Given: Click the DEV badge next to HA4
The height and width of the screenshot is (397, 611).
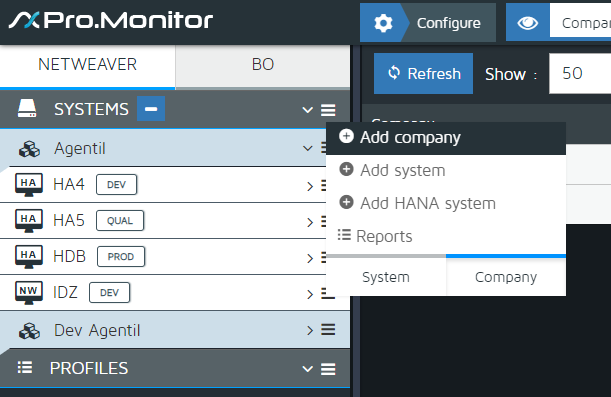Looking at the screenshot, I should click(117, 185).
